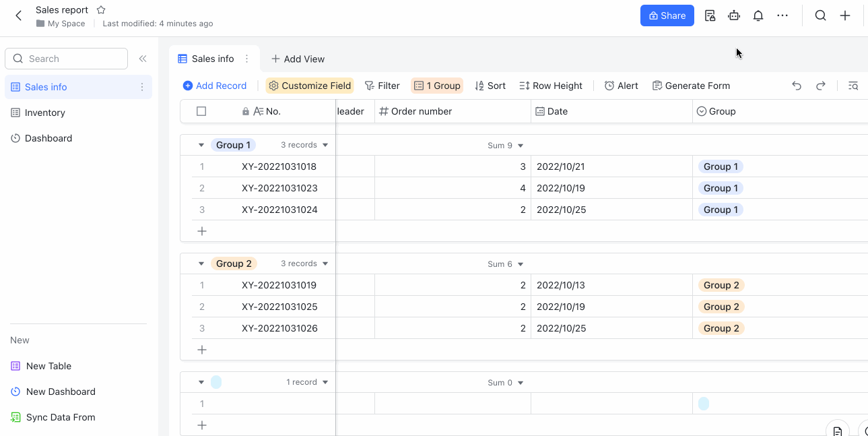Click the sidebar Search box
Viewport: 868px width, 436px height.
66,59
